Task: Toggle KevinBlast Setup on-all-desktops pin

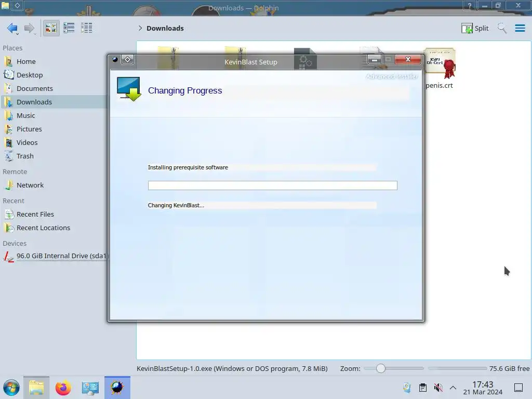Action: tap(128, 60)
